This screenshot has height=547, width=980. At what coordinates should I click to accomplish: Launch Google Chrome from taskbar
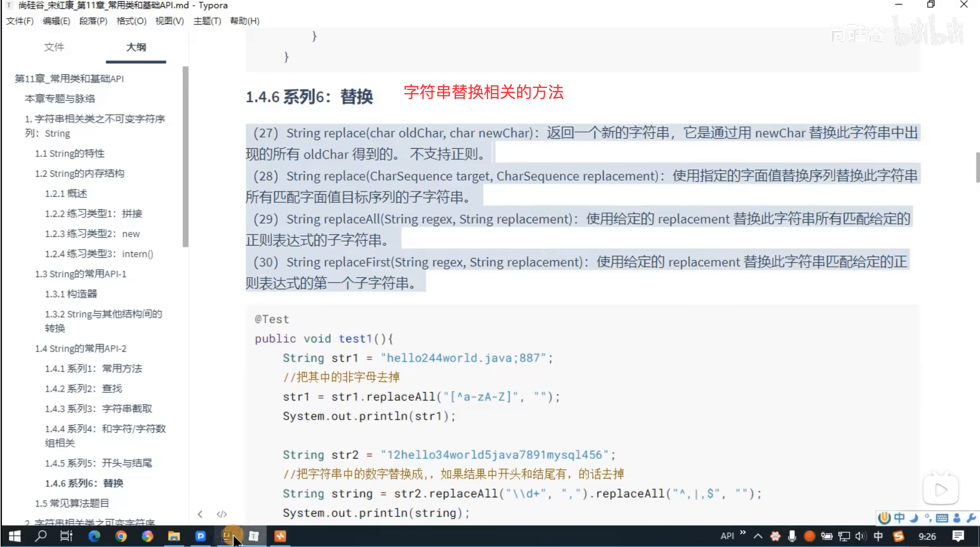click(121, 536)
